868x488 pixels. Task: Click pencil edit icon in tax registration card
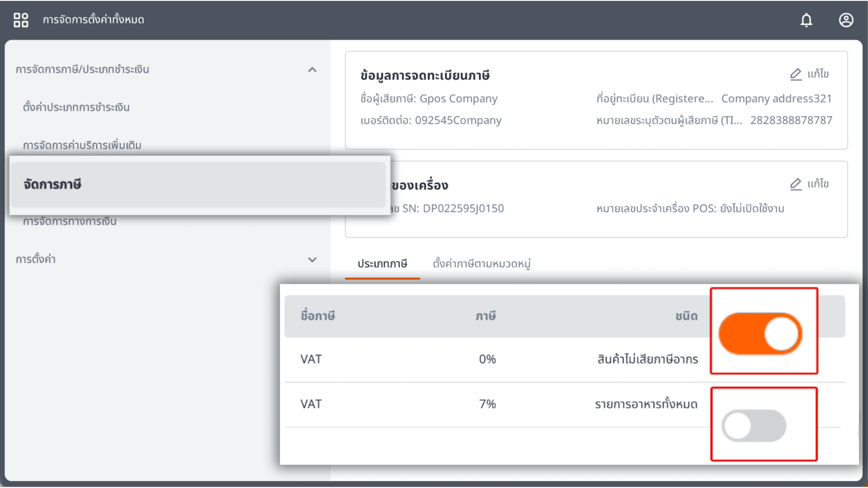[796, 74]
